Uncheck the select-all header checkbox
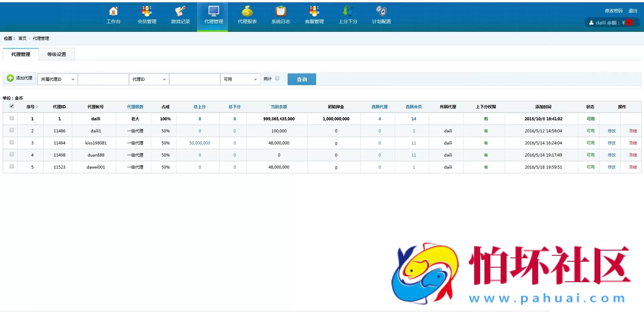This screenshot has height=312, width=644. point(12,106)
